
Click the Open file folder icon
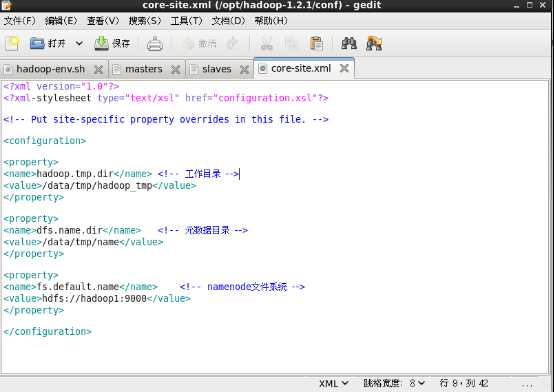click(37, 43)
